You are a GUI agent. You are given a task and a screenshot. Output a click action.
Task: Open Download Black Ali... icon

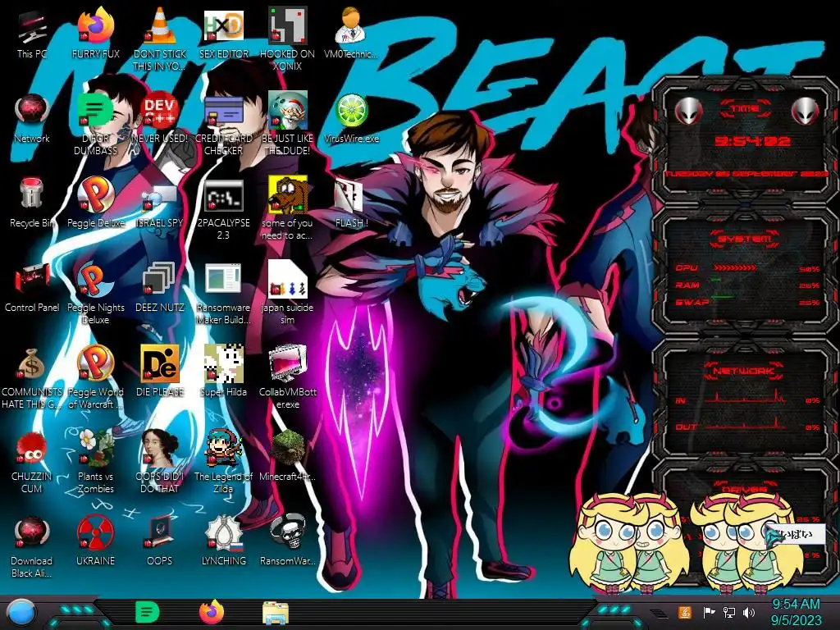point(32,533)
